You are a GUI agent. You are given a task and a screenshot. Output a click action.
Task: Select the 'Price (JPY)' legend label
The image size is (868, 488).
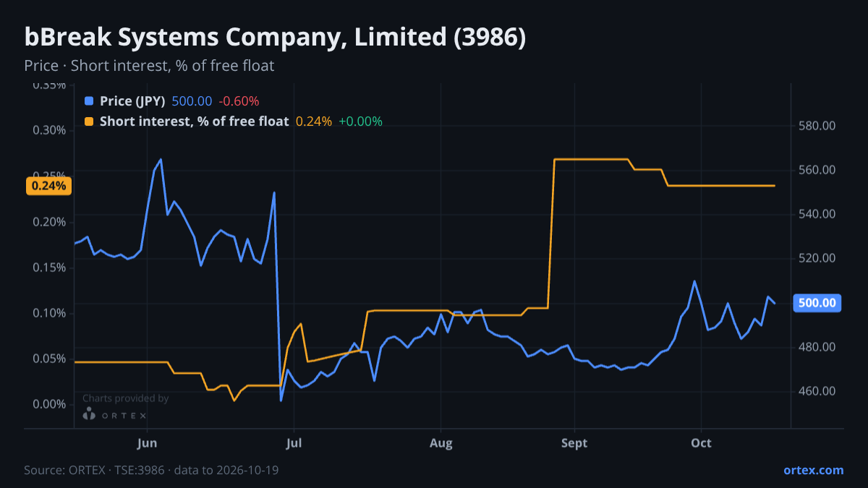(x=132, y=100)
